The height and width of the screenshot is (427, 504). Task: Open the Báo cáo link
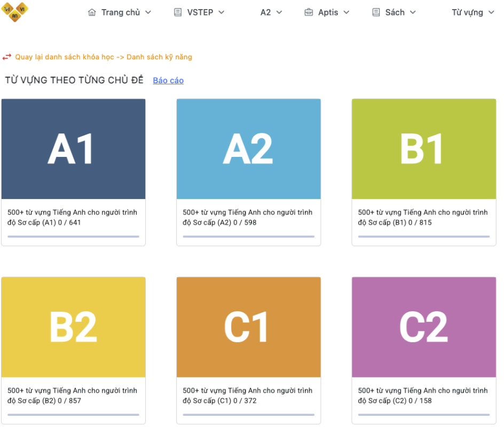coord(168,80)
